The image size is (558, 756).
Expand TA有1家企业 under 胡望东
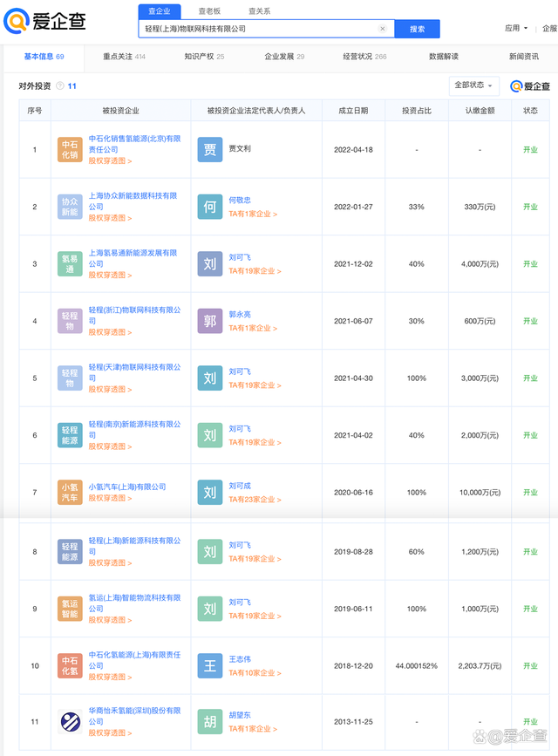[x=253, y=729]
